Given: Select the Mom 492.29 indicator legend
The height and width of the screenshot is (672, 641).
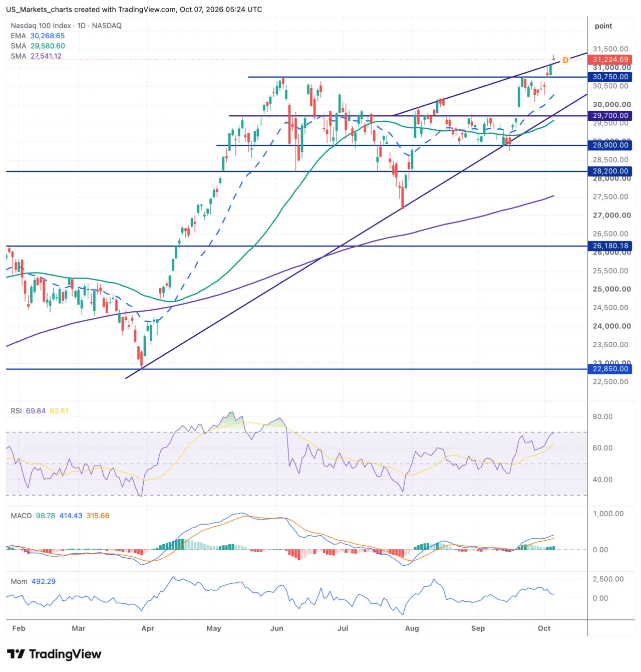Looking at the screenshot, I should point(33,581).
